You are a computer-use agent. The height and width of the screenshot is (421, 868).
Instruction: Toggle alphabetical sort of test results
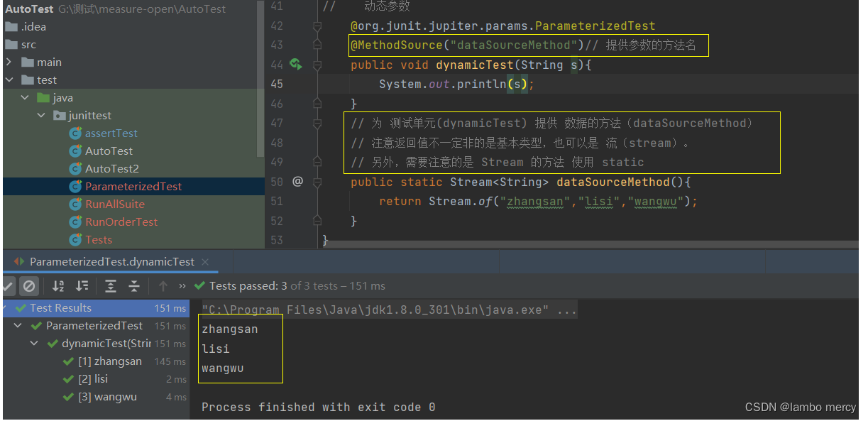(58, 286)
